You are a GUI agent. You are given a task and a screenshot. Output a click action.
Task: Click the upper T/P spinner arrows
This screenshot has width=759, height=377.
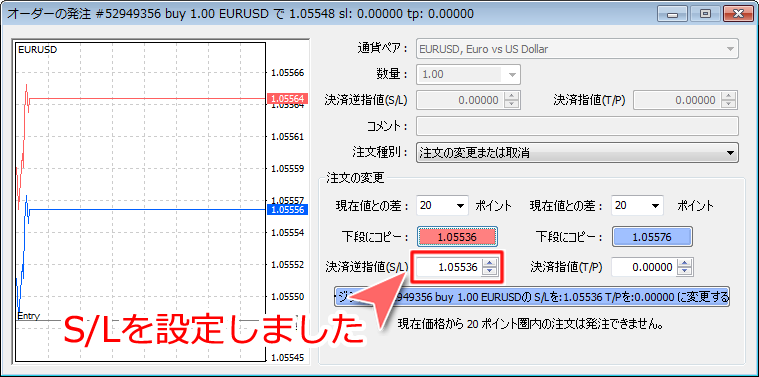point(729,100)
